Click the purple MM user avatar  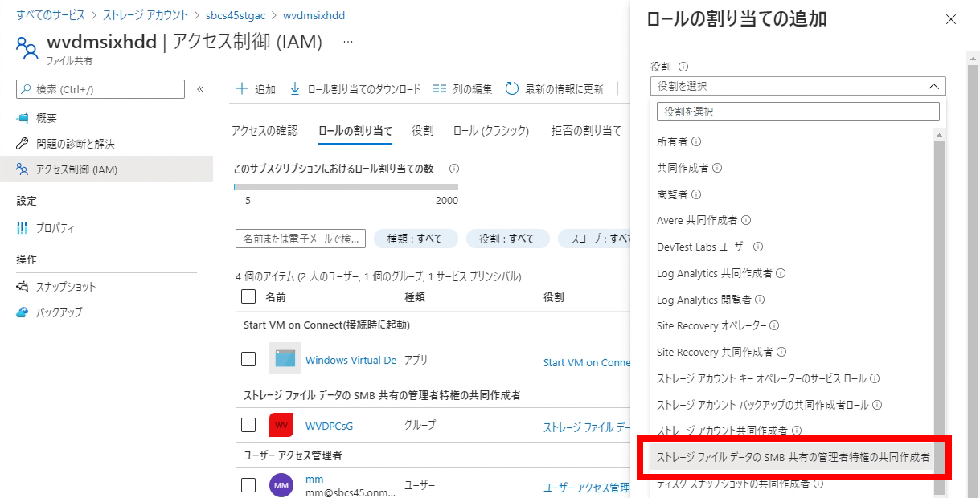pos(281,486)
